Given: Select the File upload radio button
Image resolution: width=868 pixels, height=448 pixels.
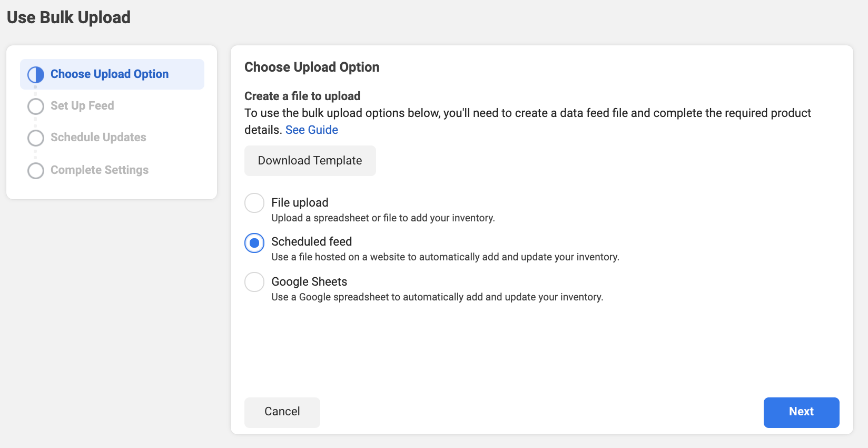Looking at the screenshot, I should 254,203.
